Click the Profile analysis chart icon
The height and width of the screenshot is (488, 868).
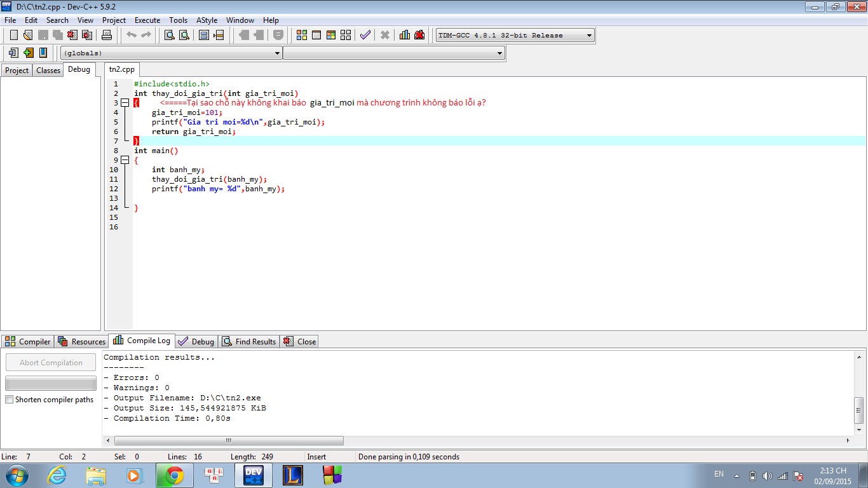click(x=405, y=35)
